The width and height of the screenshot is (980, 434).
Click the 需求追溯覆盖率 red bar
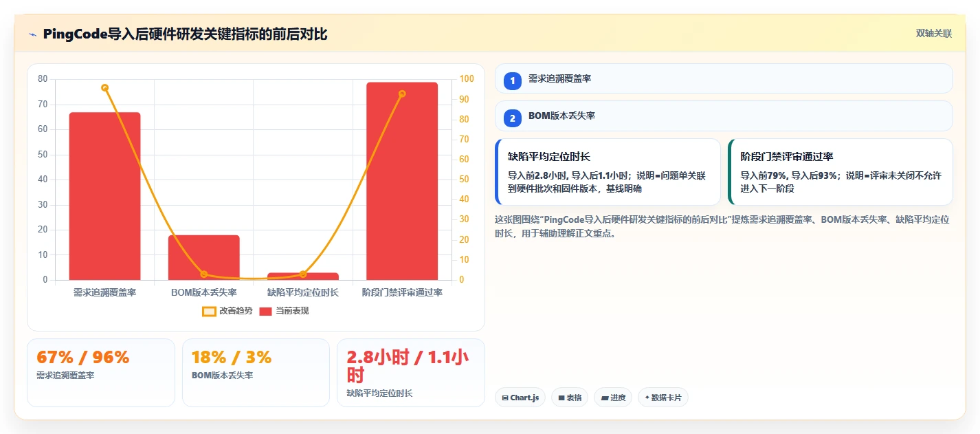pyautogui.click(x=104, y=196)
